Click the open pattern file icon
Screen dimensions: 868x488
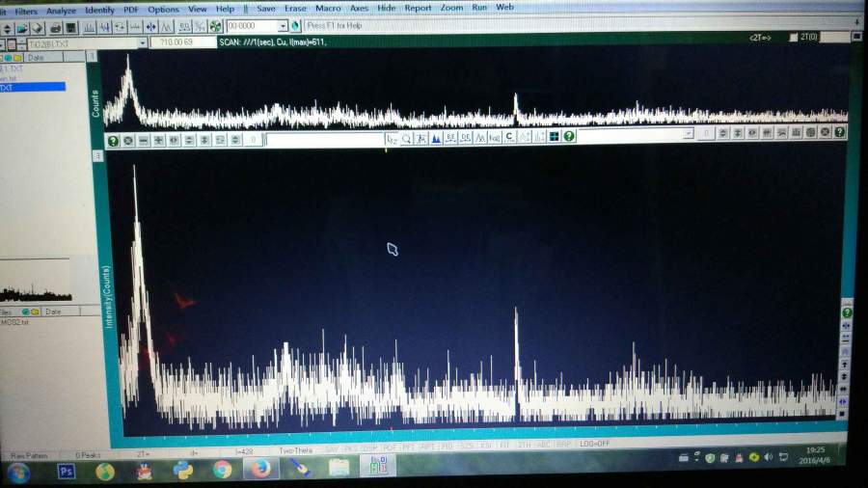coord(22,28)
